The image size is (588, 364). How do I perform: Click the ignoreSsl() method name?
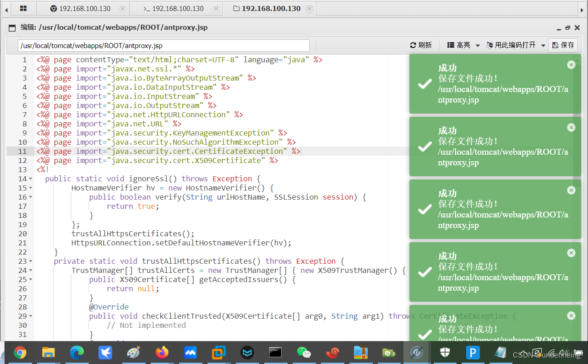click(153, 179)
